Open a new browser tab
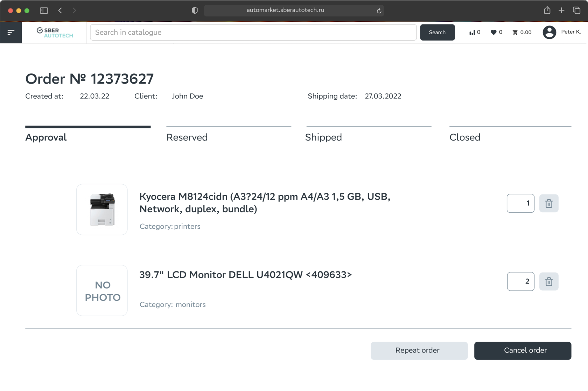588x391 pixels. point(561,10)
